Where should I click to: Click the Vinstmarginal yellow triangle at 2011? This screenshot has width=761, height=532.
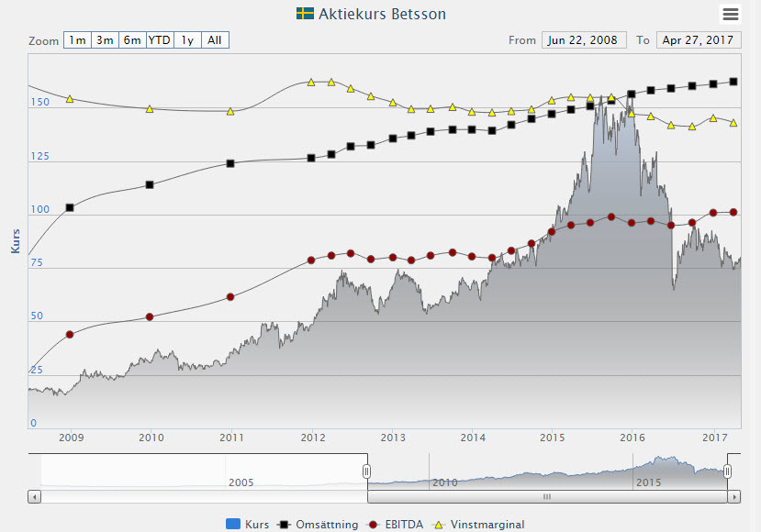[x=230, y=112]
